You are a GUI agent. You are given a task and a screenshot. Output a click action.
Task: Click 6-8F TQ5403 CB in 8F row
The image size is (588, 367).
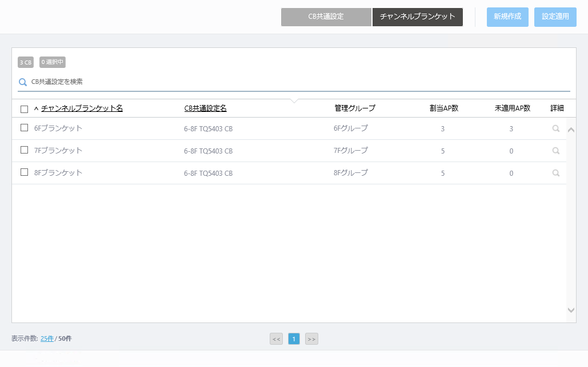pos(208,174)
